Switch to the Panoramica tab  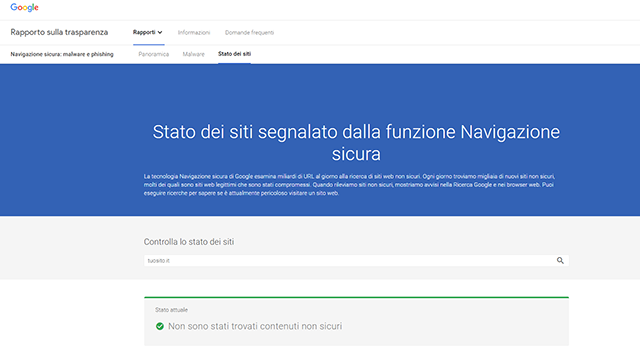point(153,54)
